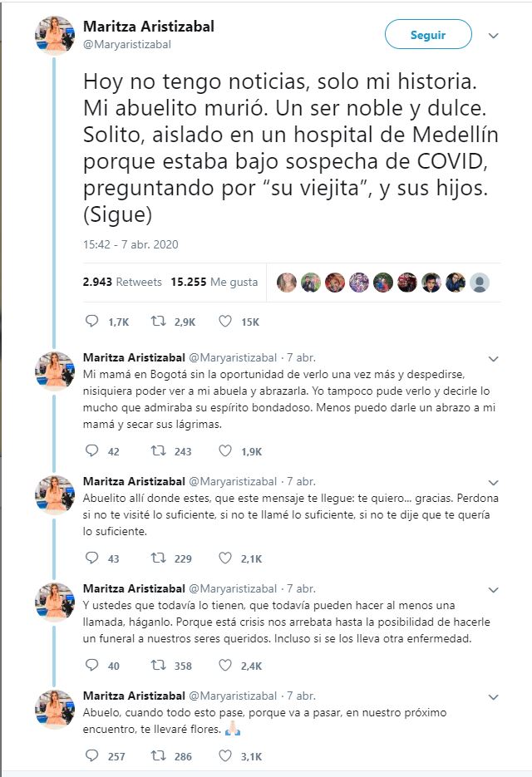Like the tweet with 2,4K likes
The width and height of the screenshot is (532, 777).
pyautogui.click(x=224, y=666)
